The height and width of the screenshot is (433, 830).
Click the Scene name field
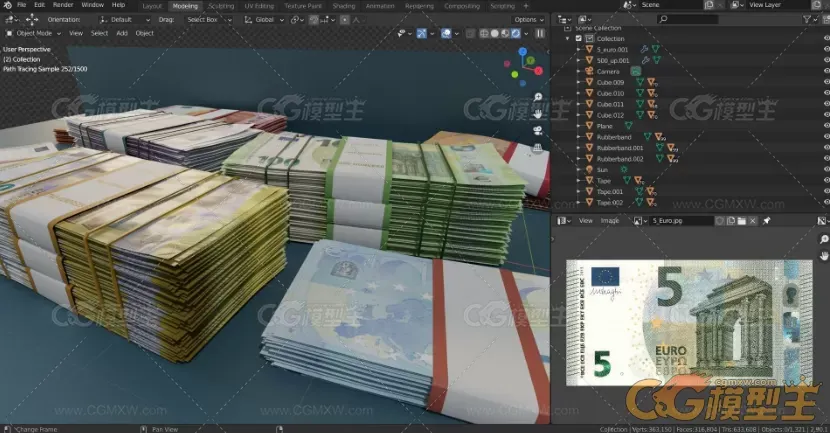[669, 5]
